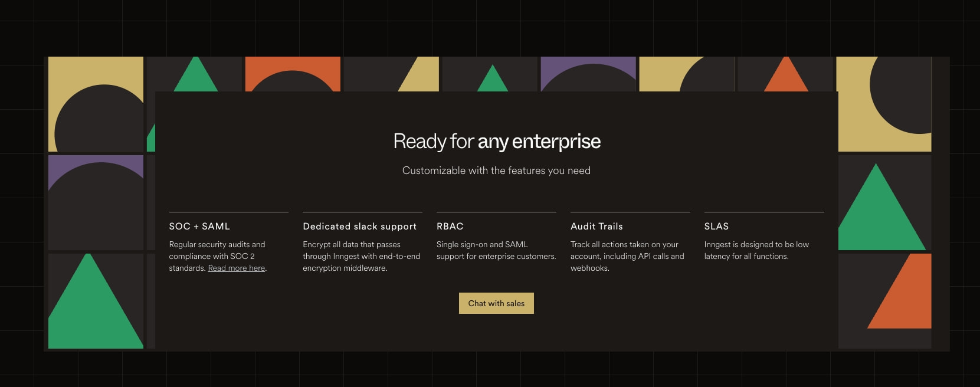This screenshot has width=980, height=387.
Task: Click the Single sign-on and SAML description
Action: [x=496, y=250]
